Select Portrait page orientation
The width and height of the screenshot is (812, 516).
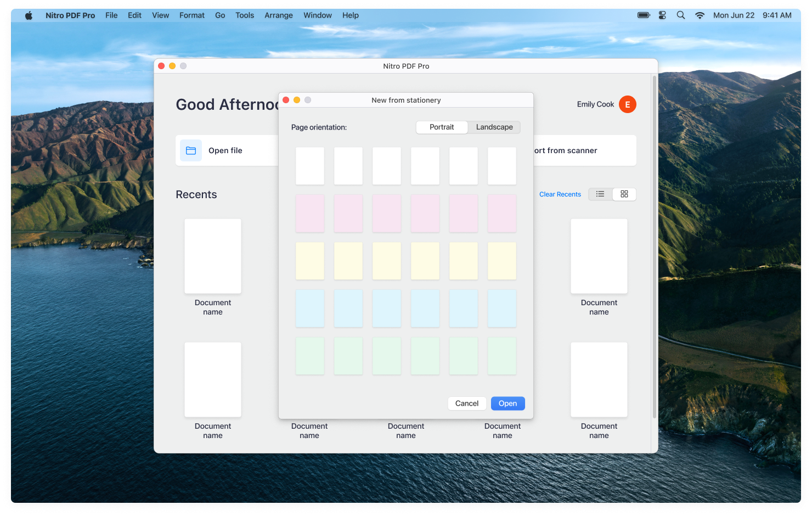tap(442, 127)
